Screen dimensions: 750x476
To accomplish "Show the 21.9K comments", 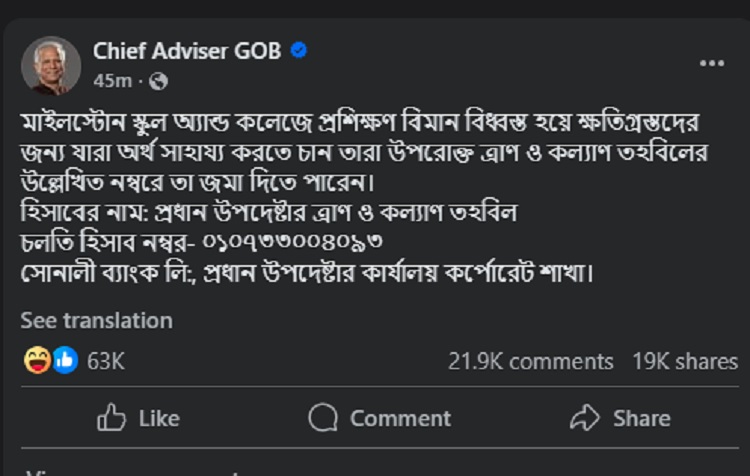I will click(530, 362).
